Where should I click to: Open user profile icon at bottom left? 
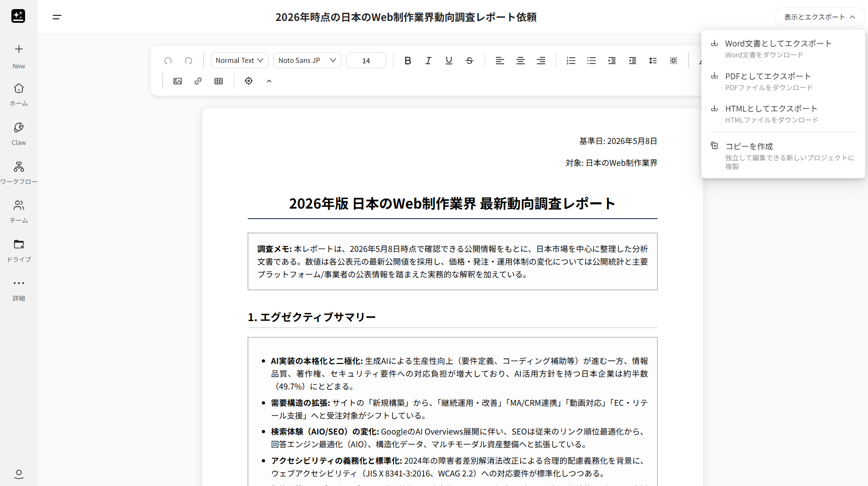[19, 474]
